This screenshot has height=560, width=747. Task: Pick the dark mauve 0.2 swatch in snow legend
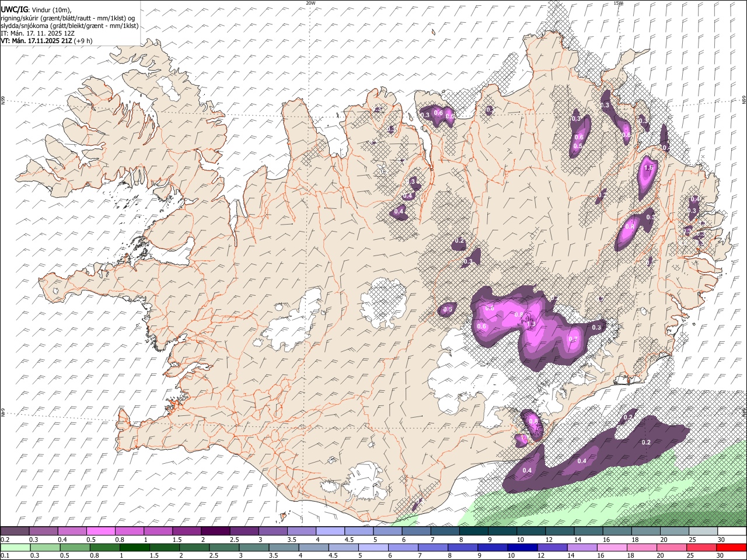pos(15,531)
